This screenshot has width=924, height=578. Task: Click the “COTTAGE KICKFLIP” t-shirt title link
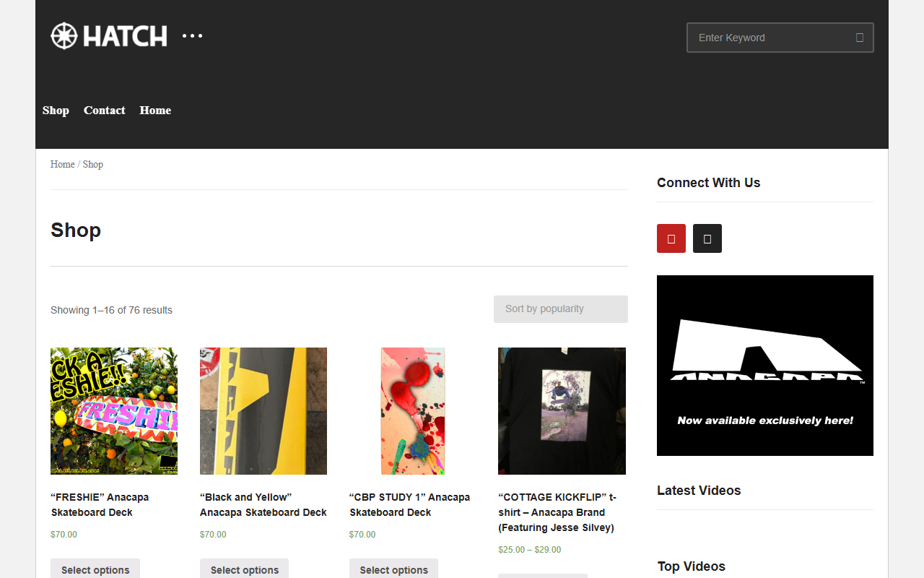point(557,512)
